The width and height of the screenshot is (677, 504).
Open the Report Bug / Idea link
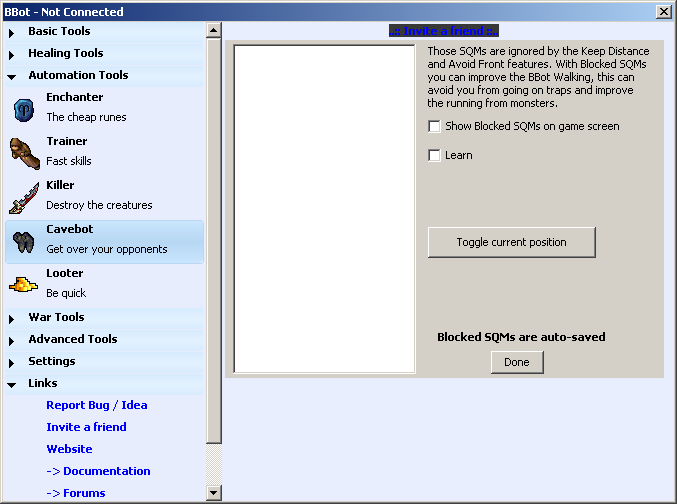pos(96,405)
